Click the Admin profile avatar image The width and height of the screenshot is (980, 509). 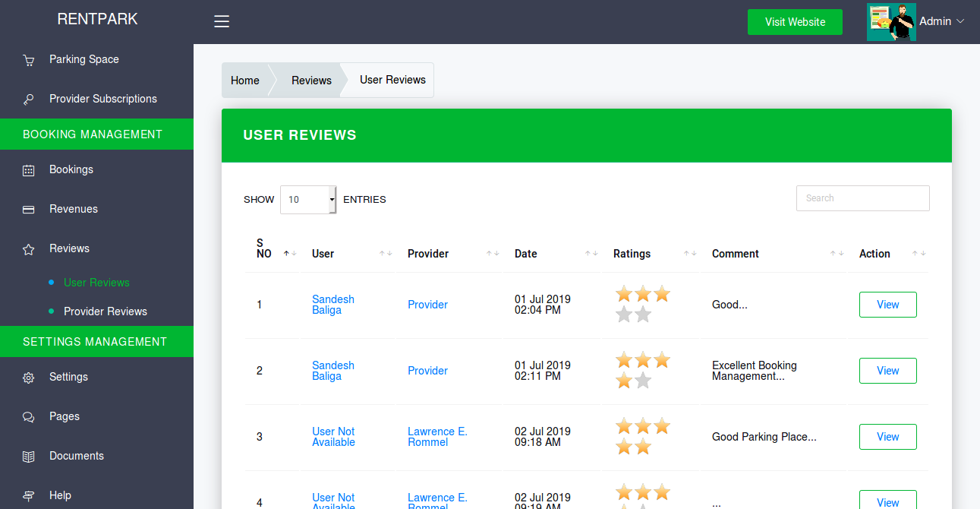pos(891,21)
